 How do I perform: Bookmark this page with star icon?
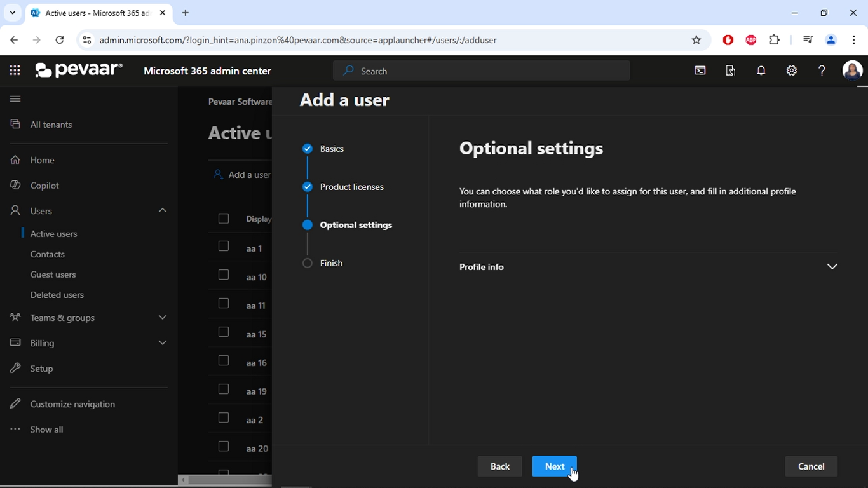click(696, 39)
